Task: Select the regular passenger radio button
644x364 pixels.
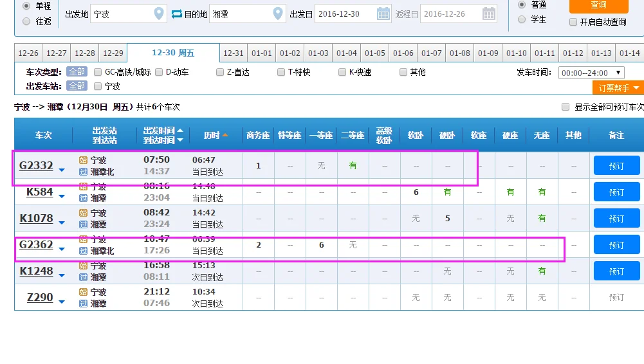Action: 522,5
